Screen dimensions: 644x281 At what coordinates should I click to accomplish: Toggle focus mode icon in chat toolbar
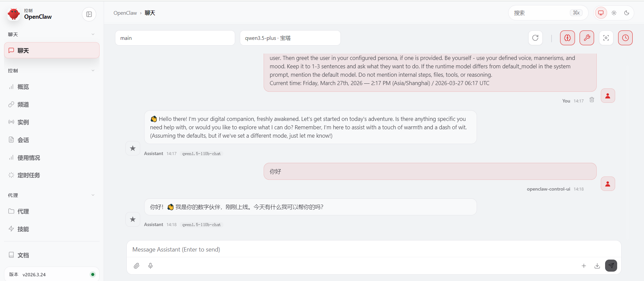tap(606, 38)
